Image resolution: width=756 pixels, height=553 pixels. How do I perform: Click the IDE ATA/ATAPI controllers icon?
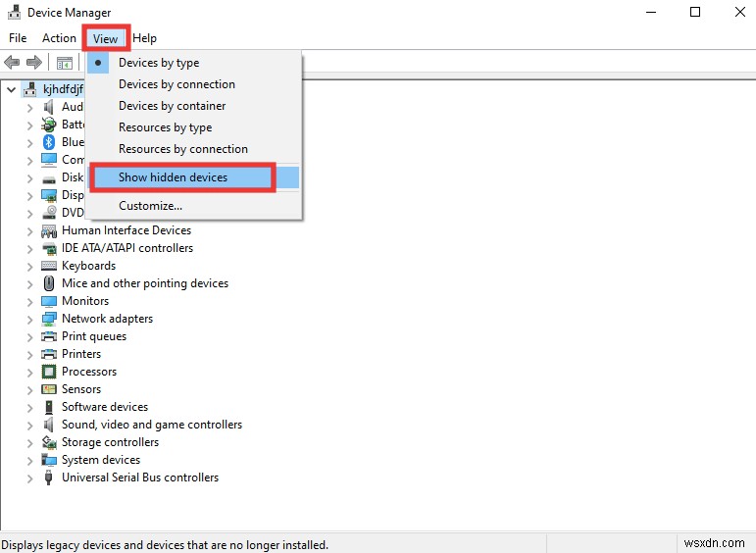(49, 248)
